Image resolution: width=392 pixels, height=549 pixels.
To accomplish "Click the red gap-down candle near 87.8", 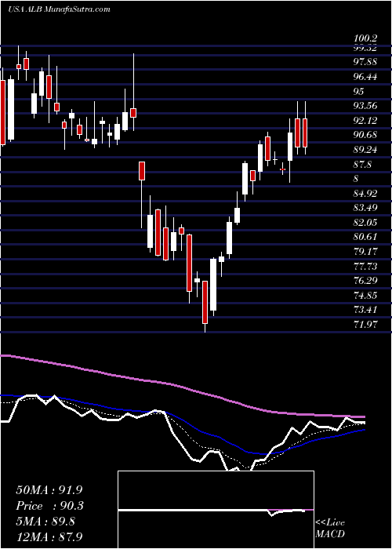I will (142, 171).
